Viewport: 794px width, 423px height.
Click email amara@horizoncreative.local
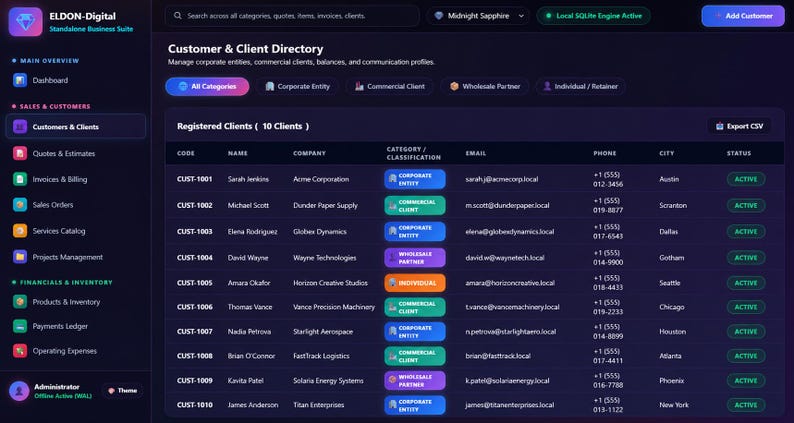click(x=510, y=283)
